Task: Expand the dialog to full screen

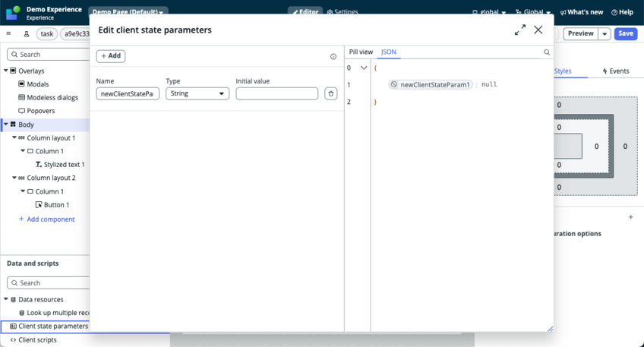Action: (520, 30)
